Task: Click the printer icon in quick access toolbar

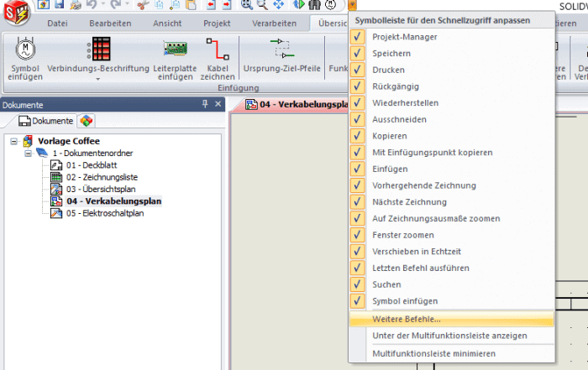Action: [x=76, y=4]
